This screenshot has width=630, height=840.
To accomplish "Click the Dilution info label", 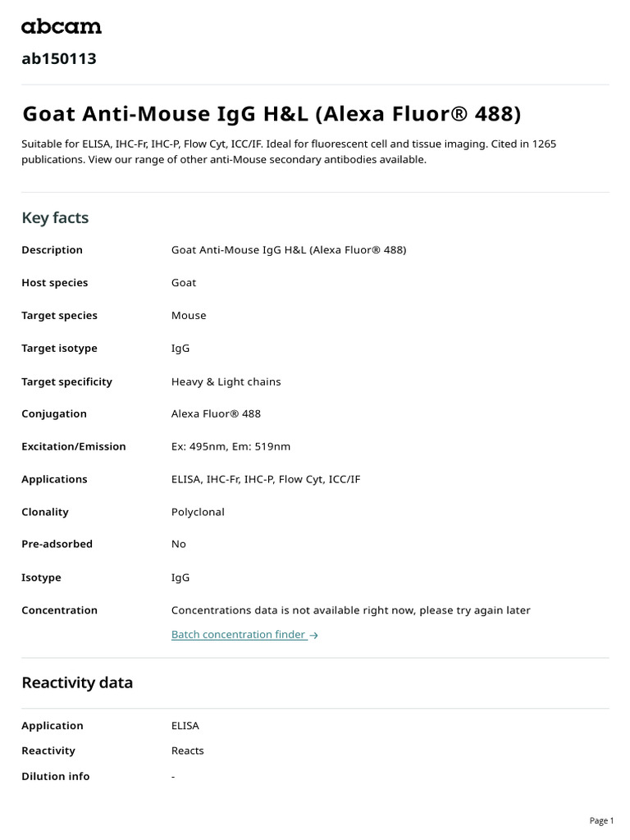I will click(56, 776).
